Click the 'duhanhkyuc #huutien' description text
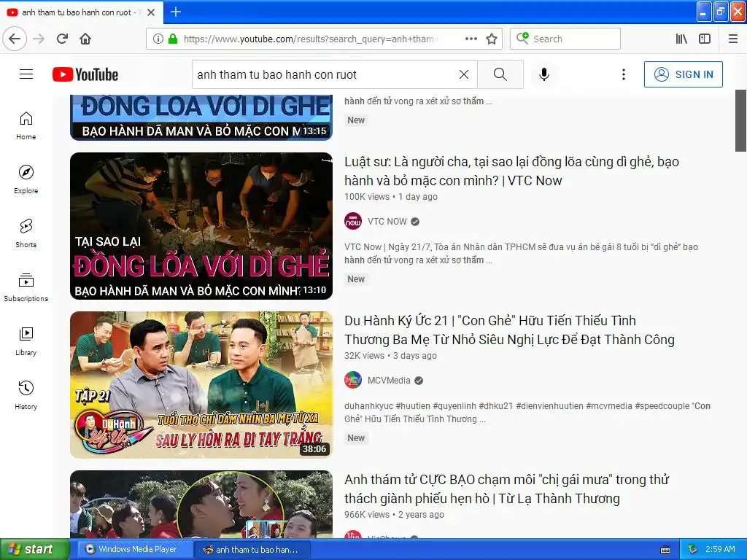This screenshot has height=560, width=747. pyautogui.click(x=527, y=413)
